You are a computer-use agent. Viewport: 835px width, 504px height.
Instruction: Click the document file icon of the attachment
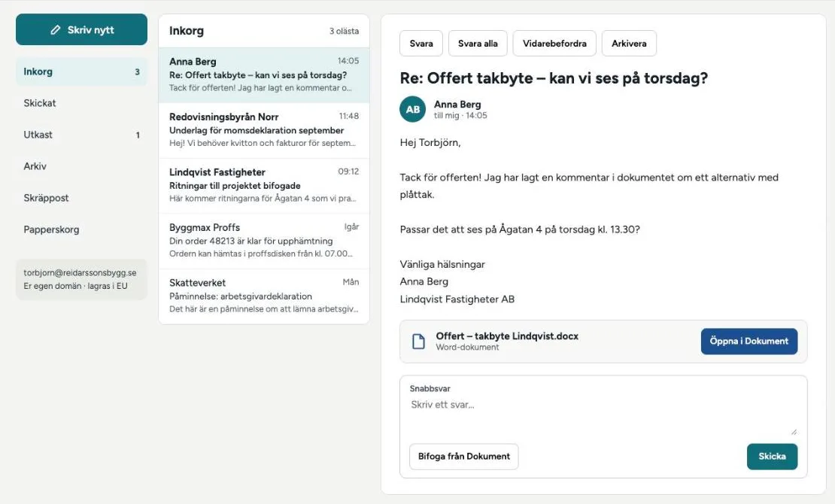coord(418,342)
